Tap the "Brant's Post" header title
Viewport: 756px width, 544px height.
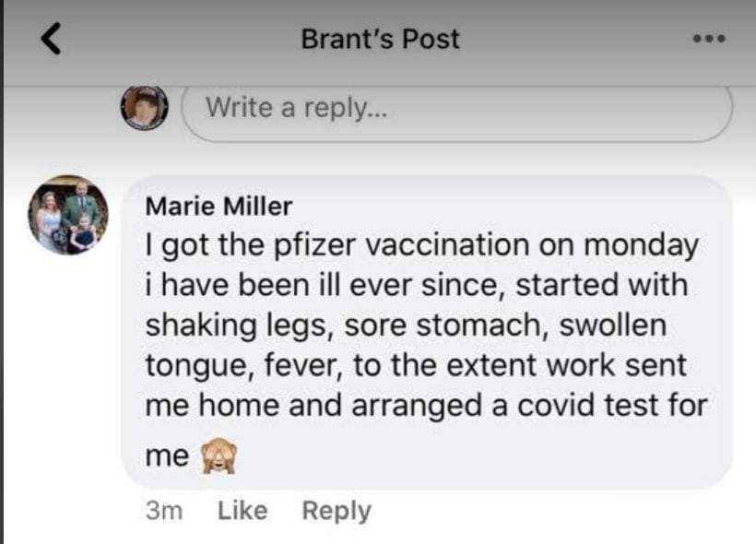(380, 39)
